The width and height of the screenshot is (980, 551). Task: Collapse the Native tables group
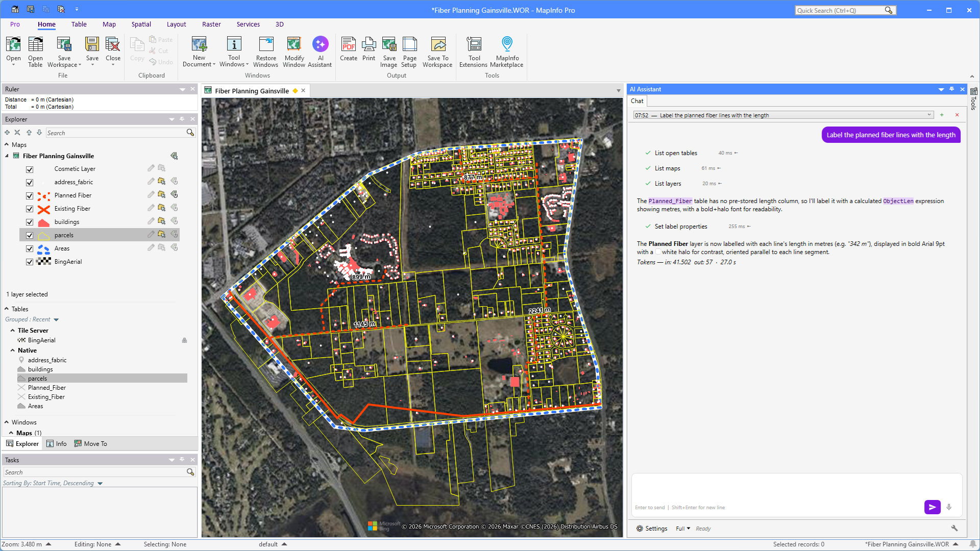pos(13,350)
